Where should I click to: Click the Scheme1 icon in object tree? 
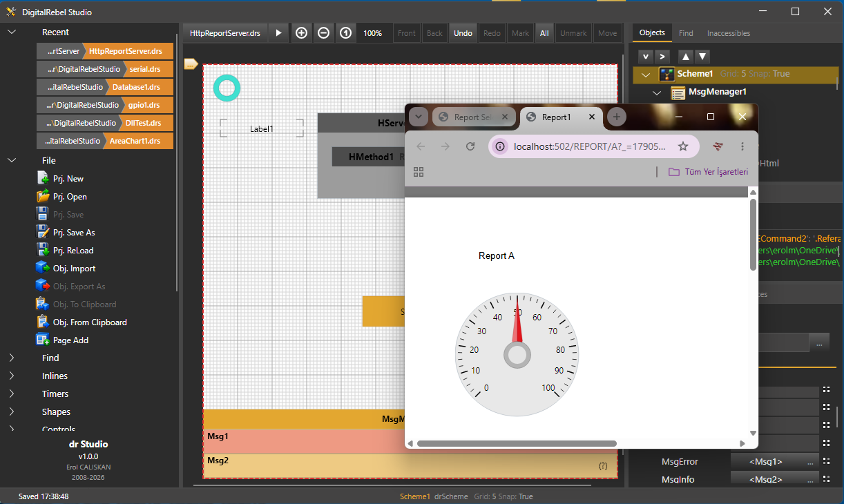pos(666,74)
